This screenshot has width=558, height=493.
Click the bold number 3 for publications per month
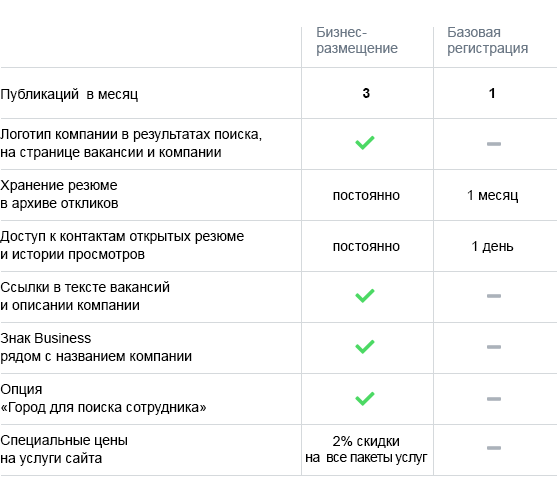tap(366, 93)
